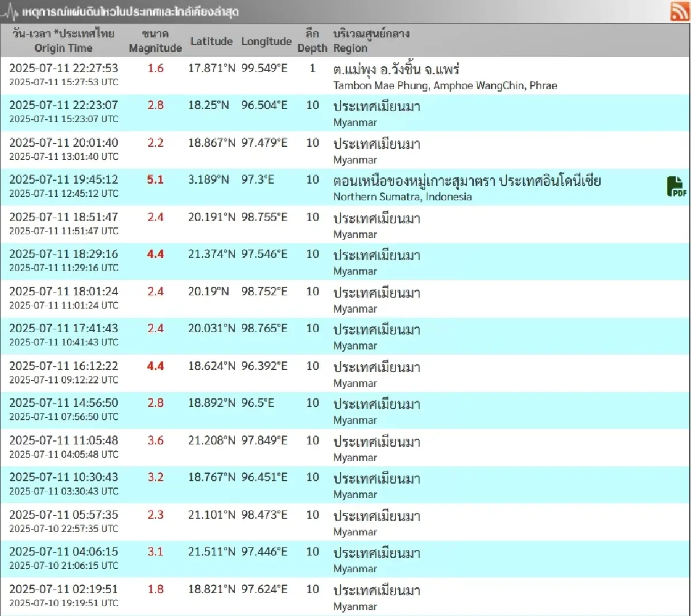
Task: Click magnitude value 1.8
Action: pos(155,588)
